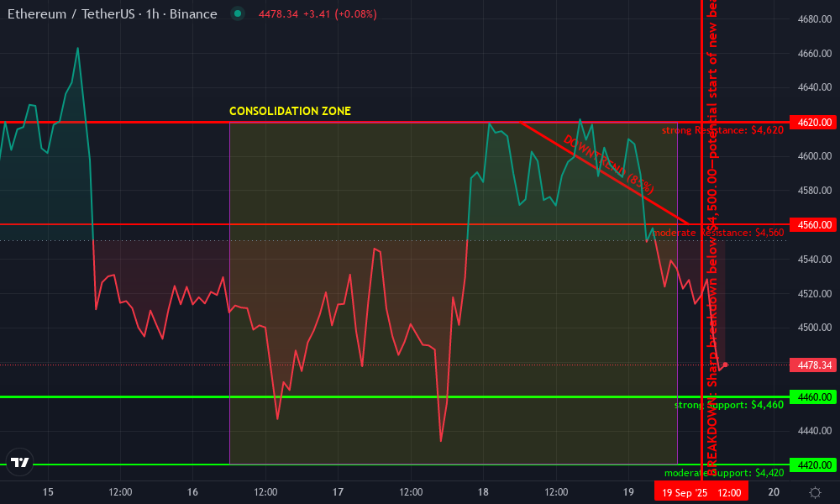The width and height of the screenshot is (840, 504).
Task: Click the current price 4478.34 axis tag
Action: tap(814, 365)
